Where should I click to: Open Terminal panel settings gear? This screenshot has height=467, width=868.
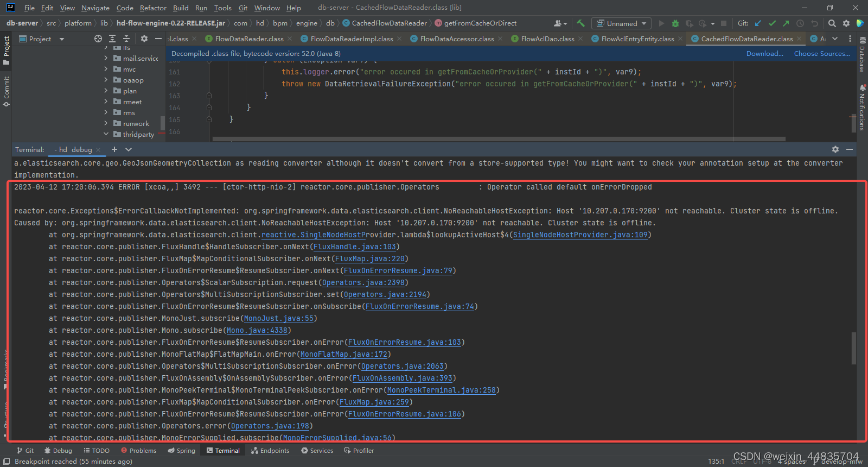pyautogui.click(x=835, y=149)
